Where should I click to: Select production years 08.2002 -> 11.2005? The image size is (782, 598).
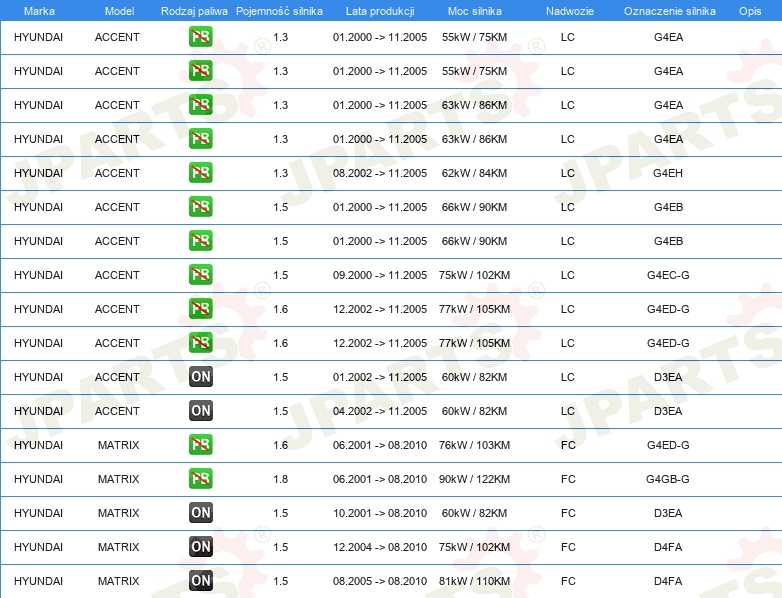[x=380, y=173]
